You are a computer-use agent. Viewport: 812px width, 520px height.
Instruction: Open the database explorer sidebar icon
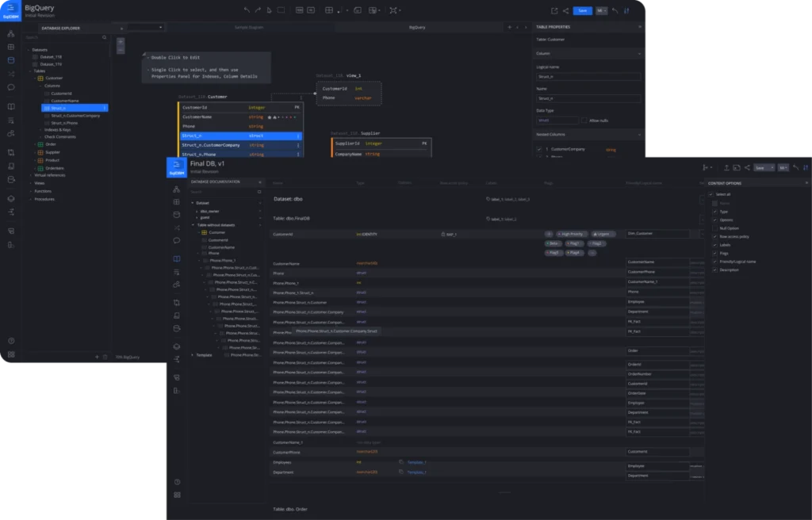pos(11,60)
